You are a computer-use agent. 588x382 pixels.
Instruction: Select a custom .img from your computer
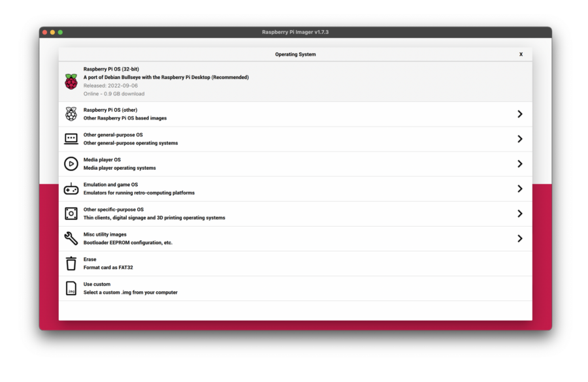(130, 289)
